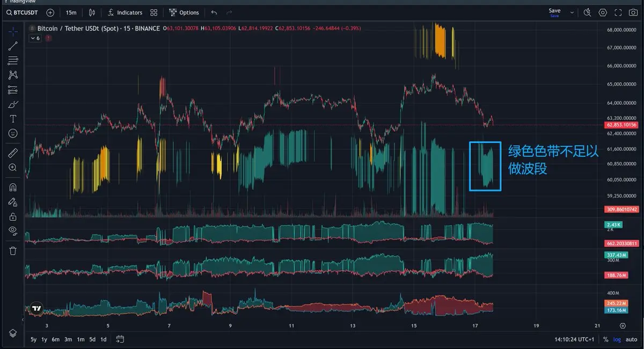644x349 pixels.
Task: Open the object tree layers icon
Action: point(13,333)
